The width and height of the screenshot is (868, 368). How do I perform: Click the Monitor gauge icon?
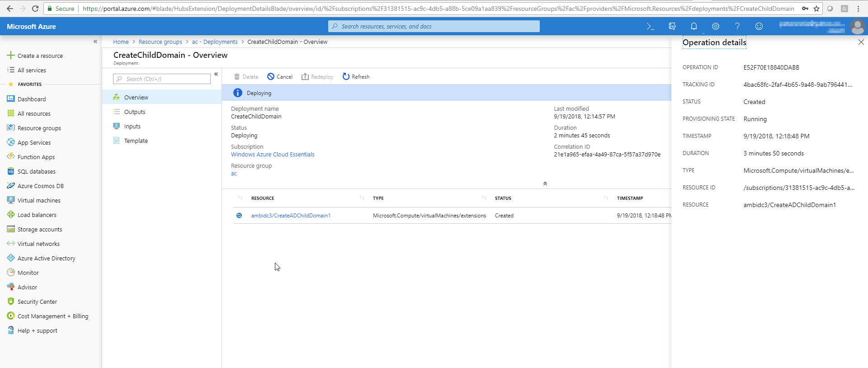(x=11, y=272)
